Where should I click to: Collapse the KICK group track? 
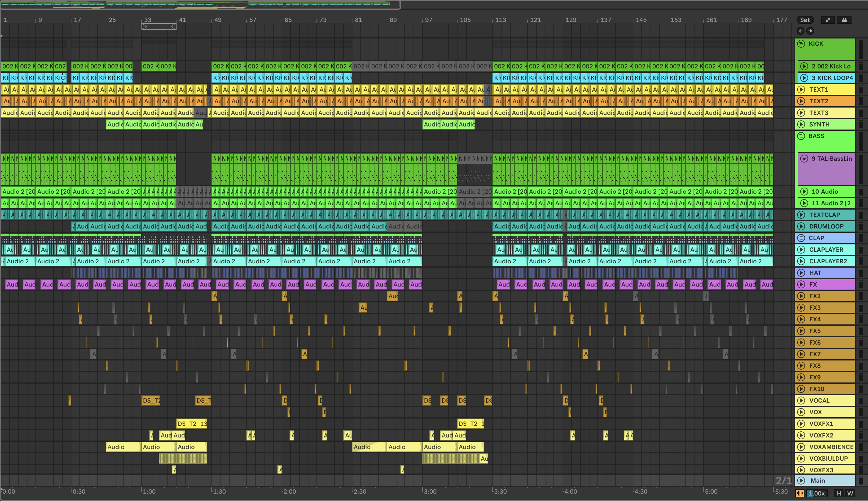coord(801,44)
